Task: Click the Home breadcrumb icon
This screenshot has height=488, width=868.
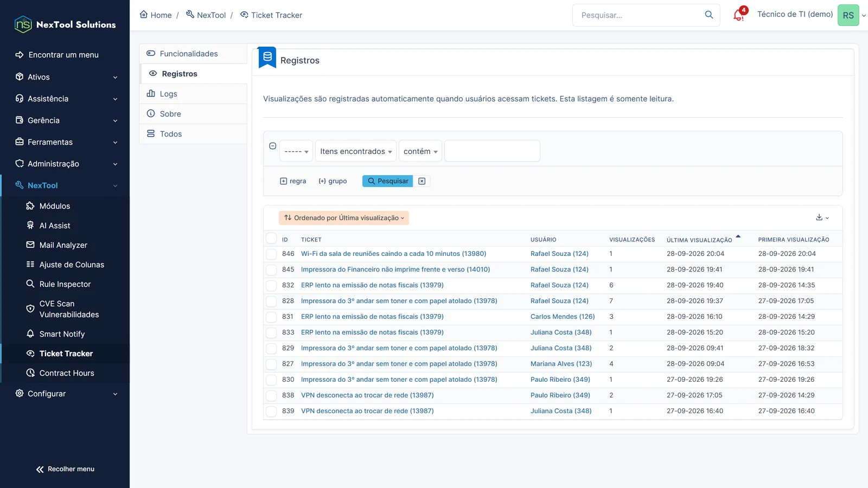Action: click(x=144, y=15)
